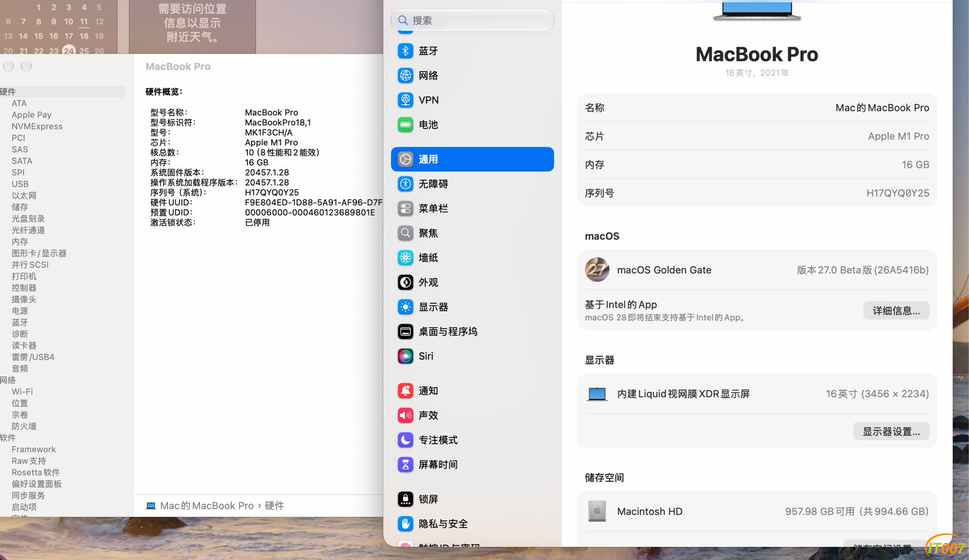Image resolution: width=969 pixels, height=560 pixels.
Task: Click the Menu Bar icon
Action: [405, 208]
